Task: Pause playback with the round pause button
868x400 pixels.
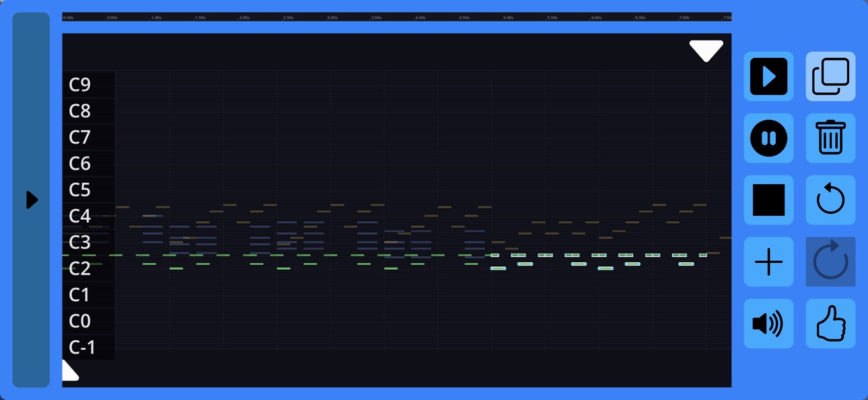Action: click(768, 138)
